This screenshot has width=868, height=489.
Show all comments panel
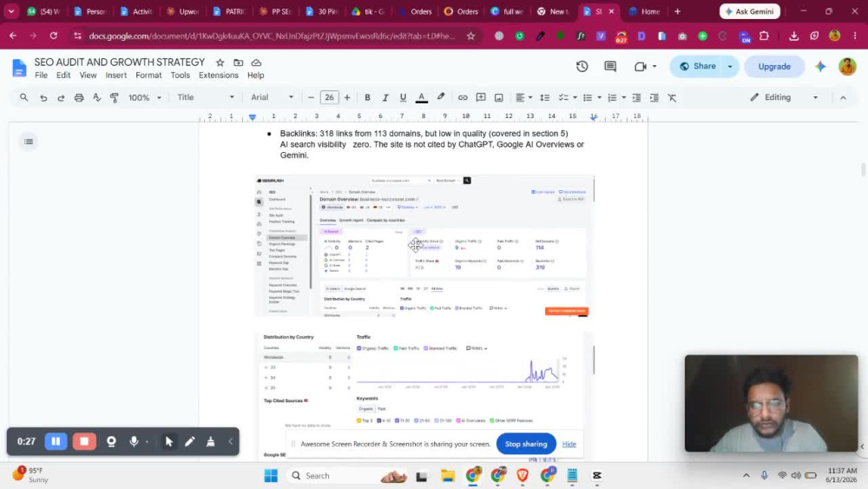[610, 67]
